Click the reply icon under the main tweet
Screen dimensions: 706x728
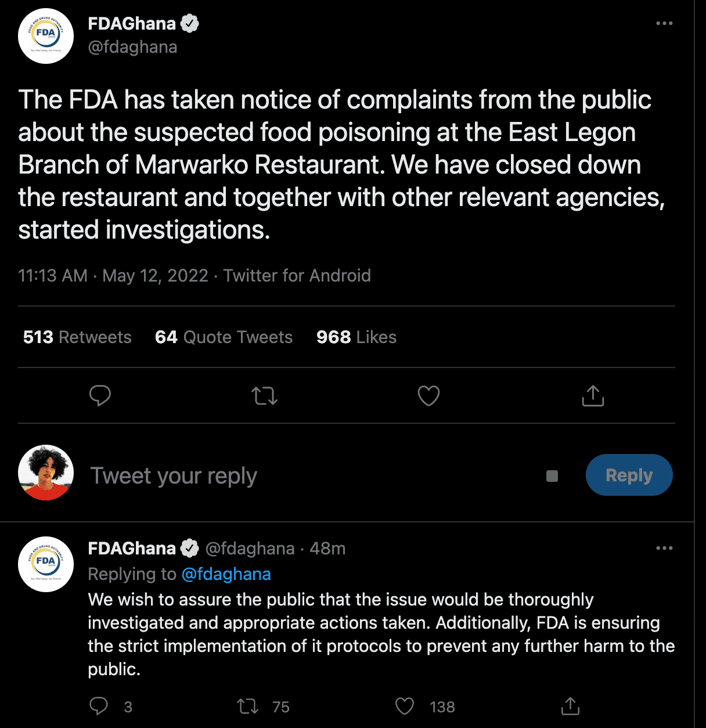[x=100, y=396]
